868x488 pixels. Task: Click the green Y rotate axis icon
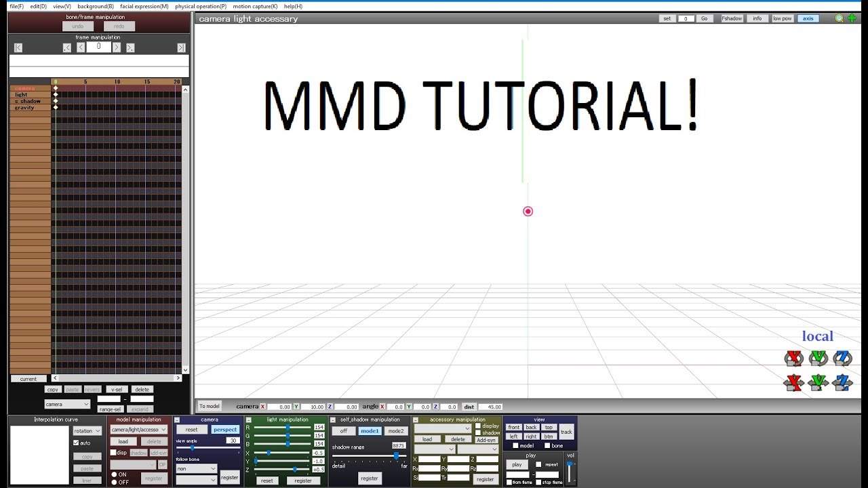coord(818,358)
